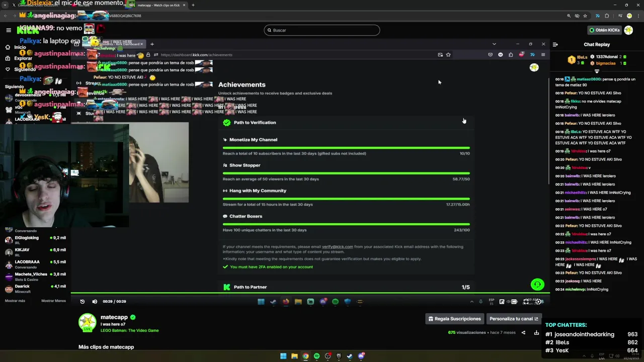Open Chrome zoom magnifier icon
The image size is (644, 362).
point(569,16)
